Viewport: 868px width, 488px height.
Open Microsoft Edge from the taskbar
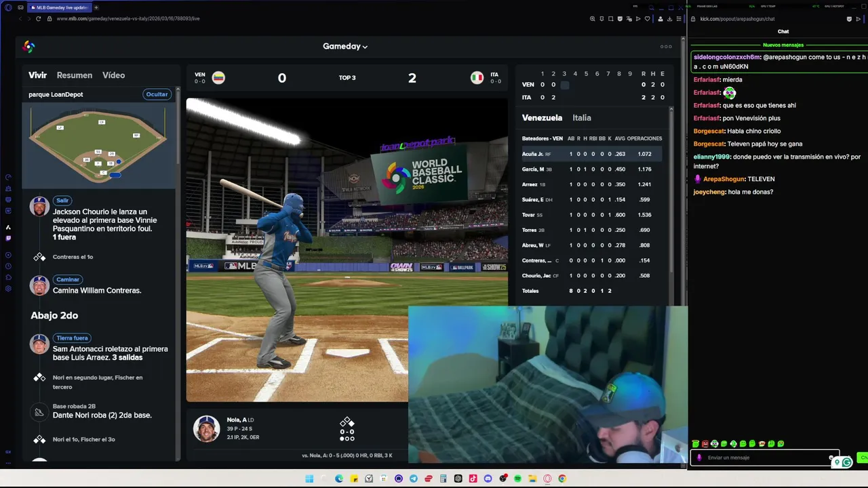click(338, 479)
